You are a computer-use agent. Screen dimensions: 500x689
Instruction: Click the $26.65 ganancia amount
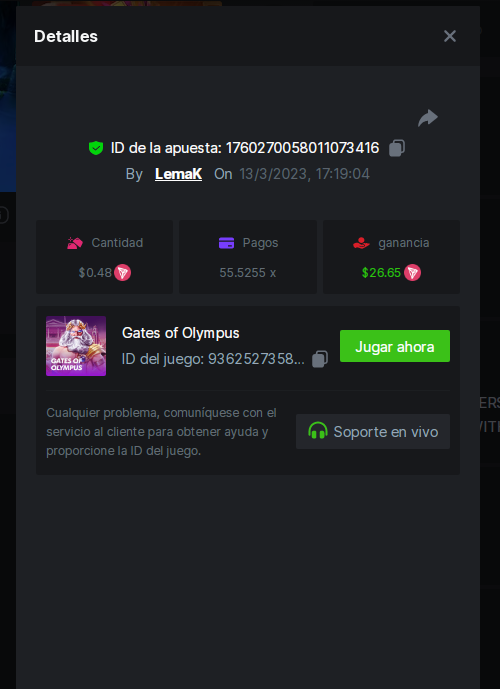(x=381, y=273)
